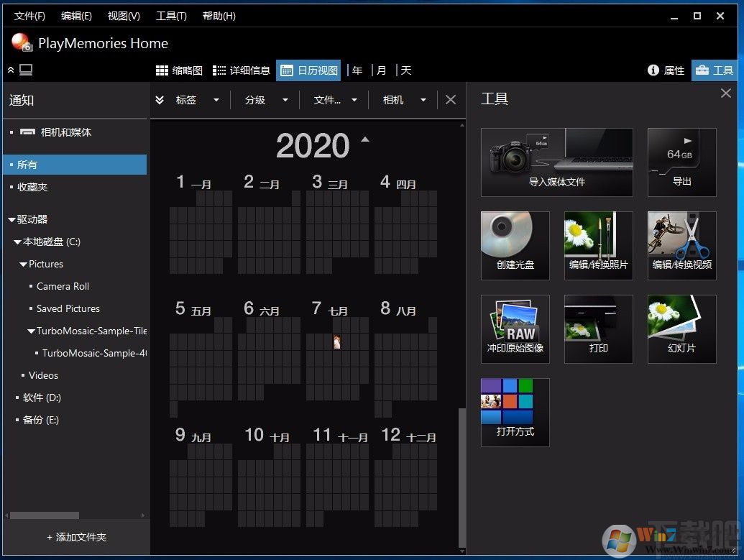Image resolution: width=744 pixels, height=560 pixels.
Task: Open the RAW image develop (冲印原始图像) tool
Action: click(515, 329)
